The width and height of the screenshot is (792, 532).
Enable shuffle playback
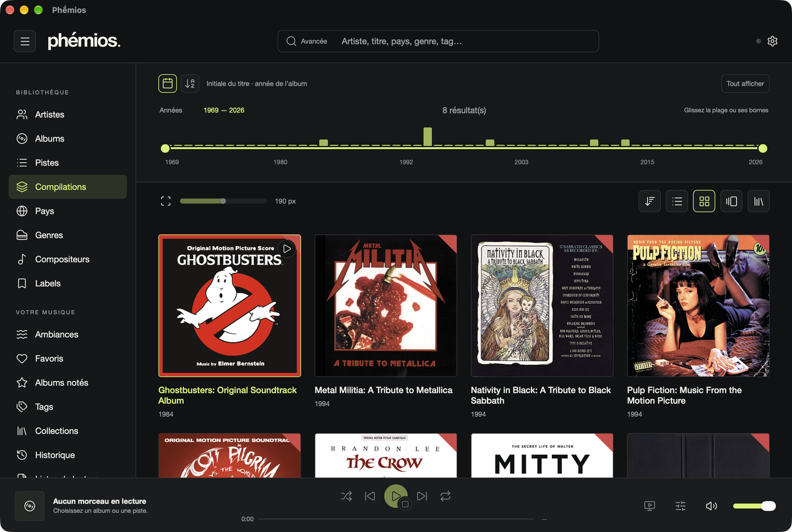pos(346,496)
